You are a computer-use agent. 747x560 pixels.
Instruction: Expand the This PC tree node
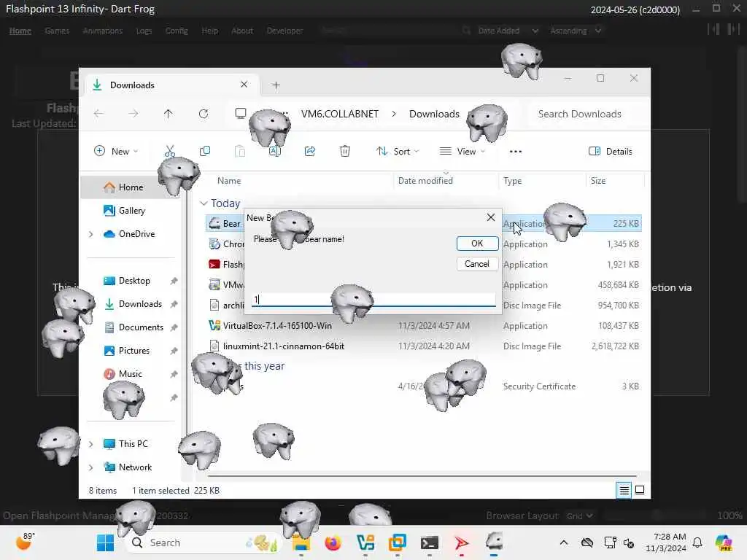(x=91, y=444)
